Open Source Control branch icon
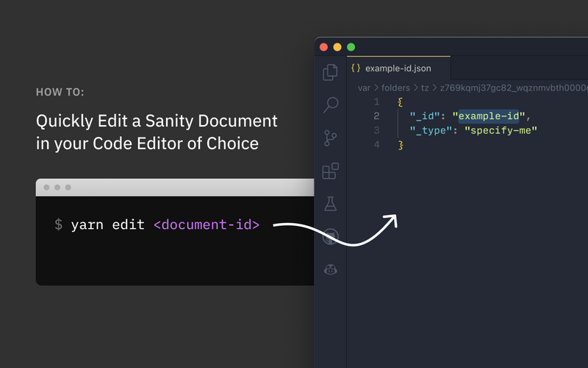Image resolution: width=588 pixels, height=368 pixels. (x=330, y=138)
